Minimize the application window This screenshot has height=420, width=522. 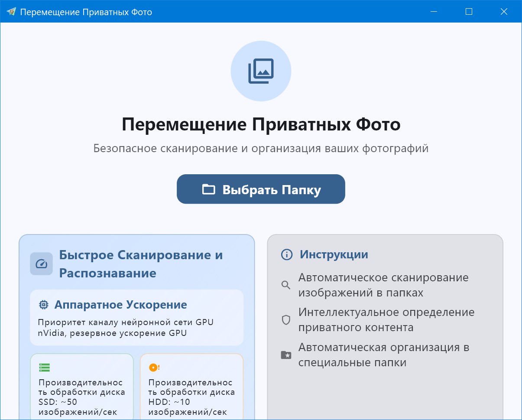(434, 12)
